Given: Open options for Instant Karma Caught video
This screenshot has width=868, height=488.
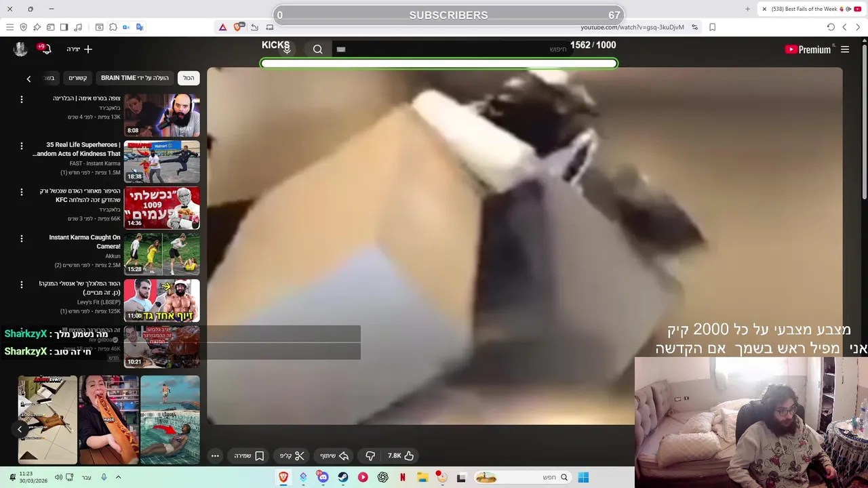Looking at the screenshot, I should (x=21, y=239).
